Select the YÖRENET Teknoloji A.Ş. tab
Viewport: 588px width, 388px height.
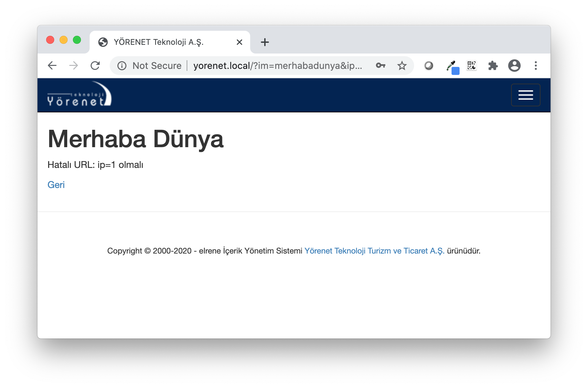[170, 42]
